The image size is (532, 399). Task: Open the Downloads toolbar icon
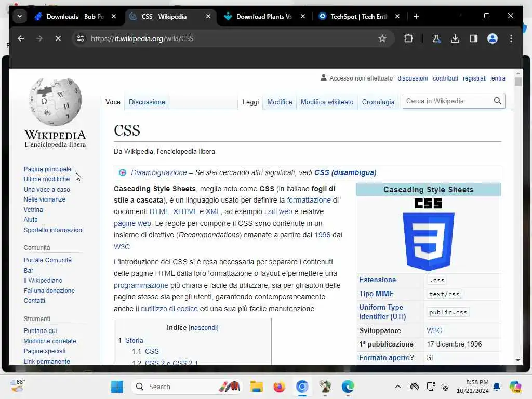(455, 38)
